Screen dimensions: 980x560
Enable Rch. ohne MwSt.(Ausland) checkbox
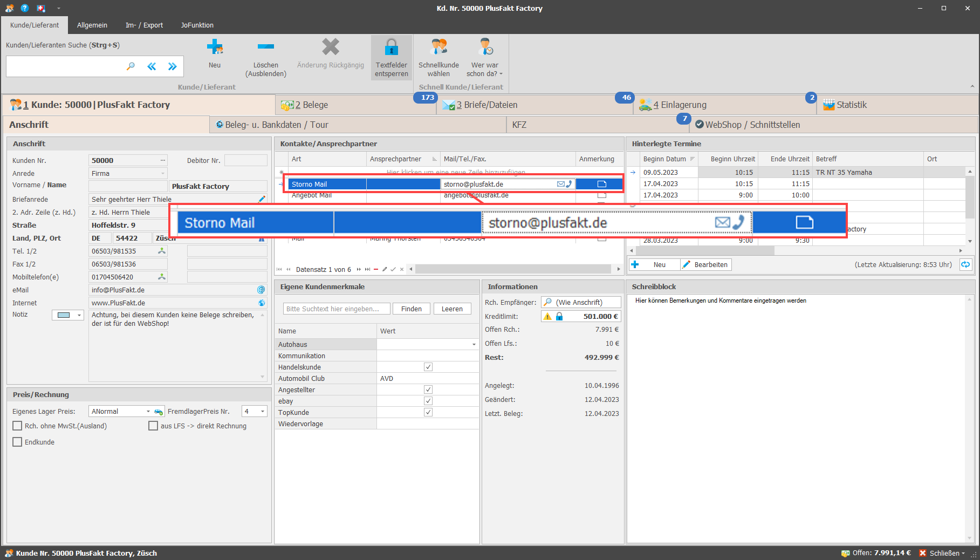(x=17, y=426)
